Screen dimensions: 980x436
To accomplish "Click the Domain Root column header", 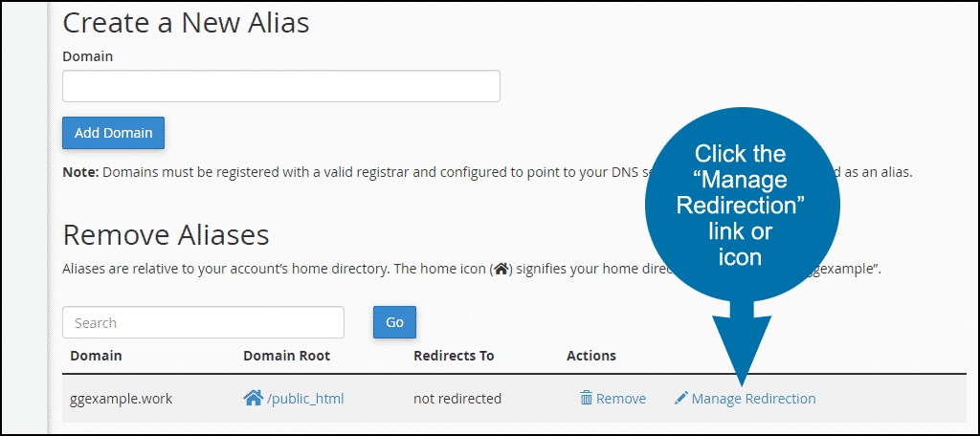I will (286, 356).
